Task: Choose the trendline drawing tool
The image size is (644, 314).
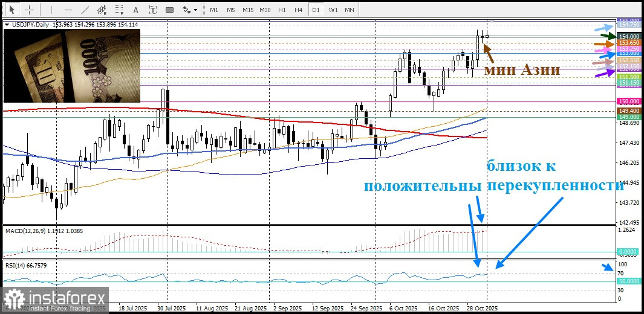Action: click(85, 10)
